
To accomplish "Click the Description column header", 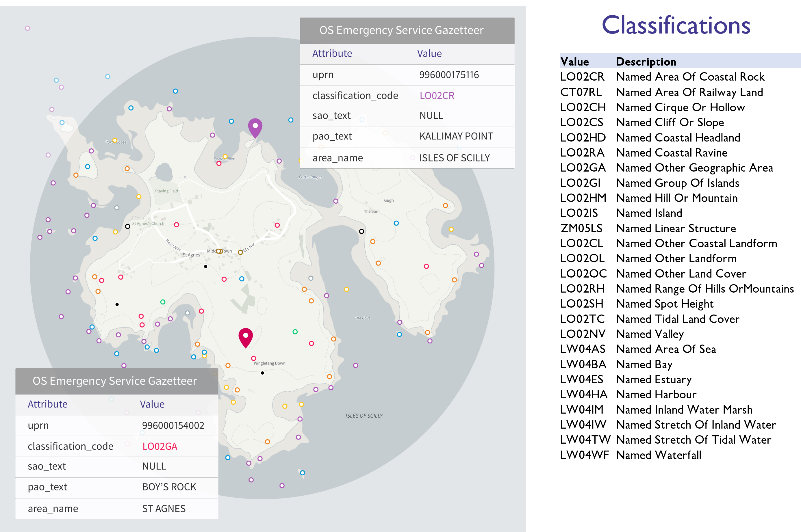I will click(645, 62).
